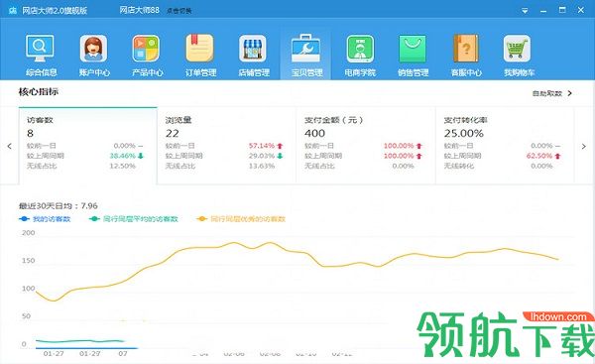
Task: Open 销售管理 shopping bag icon
Action: coord(413,49)
